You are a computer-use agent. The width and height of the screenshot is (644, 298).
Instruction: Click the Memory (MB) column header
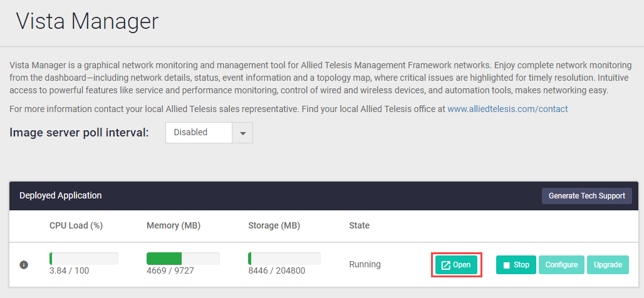pos(174,225)
